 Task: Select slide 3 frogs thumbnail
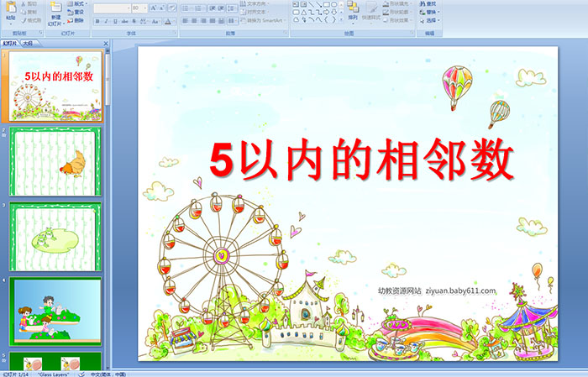coord(55,237)
